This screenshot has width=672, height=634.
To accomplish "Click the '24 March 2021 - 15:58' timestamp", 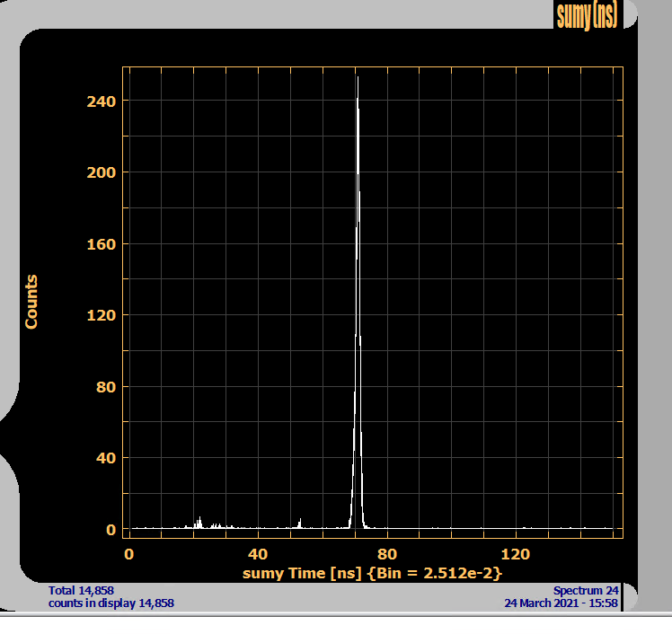I will (561, 603).
